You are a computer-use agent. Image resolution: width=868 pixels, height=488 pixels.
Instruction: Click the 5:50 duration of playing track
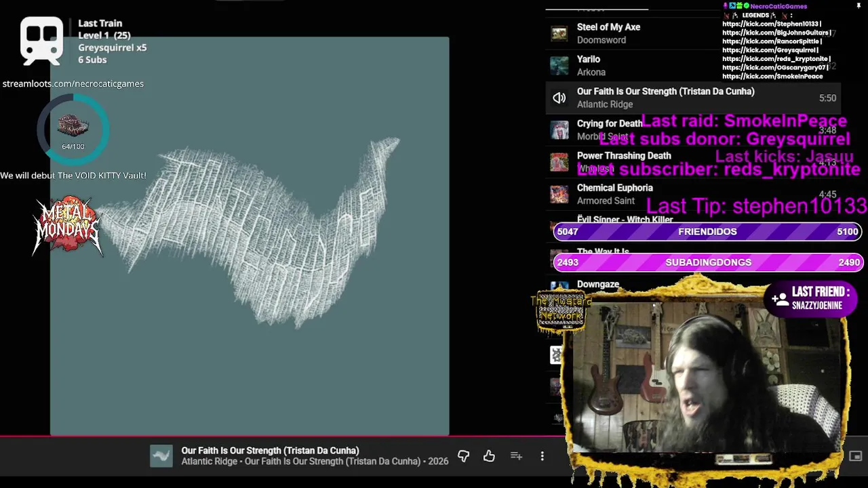(827, 98)
